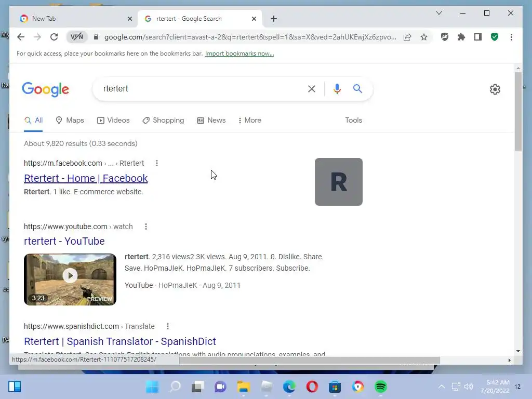Toggle the side panel icon
This screenshot has height=399, width=532.
pyautogui.click(x=478, y=37)
